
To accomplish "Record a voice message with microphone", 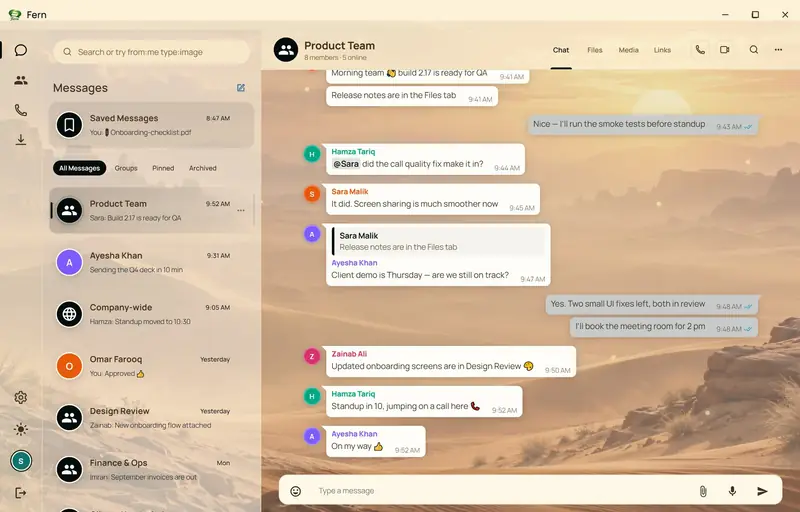I will (x=732, y=491).
